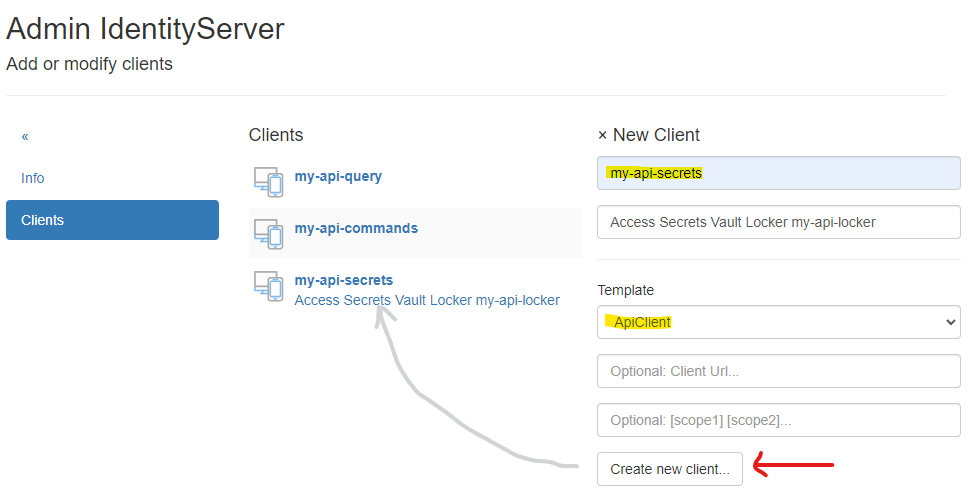Viewport: 979px width, 492px height.
Task: Open the my-api-secrets client link
Action: (343, 280)
